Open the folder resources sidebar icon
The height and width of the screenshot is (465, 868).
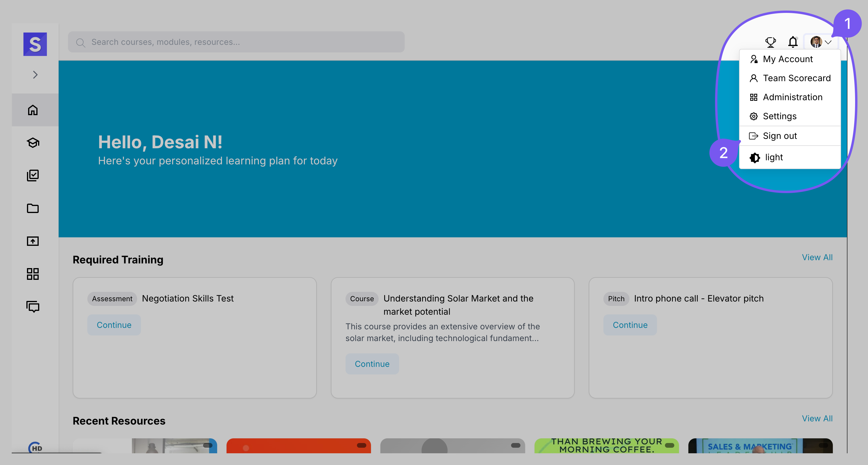coord(33,208)
